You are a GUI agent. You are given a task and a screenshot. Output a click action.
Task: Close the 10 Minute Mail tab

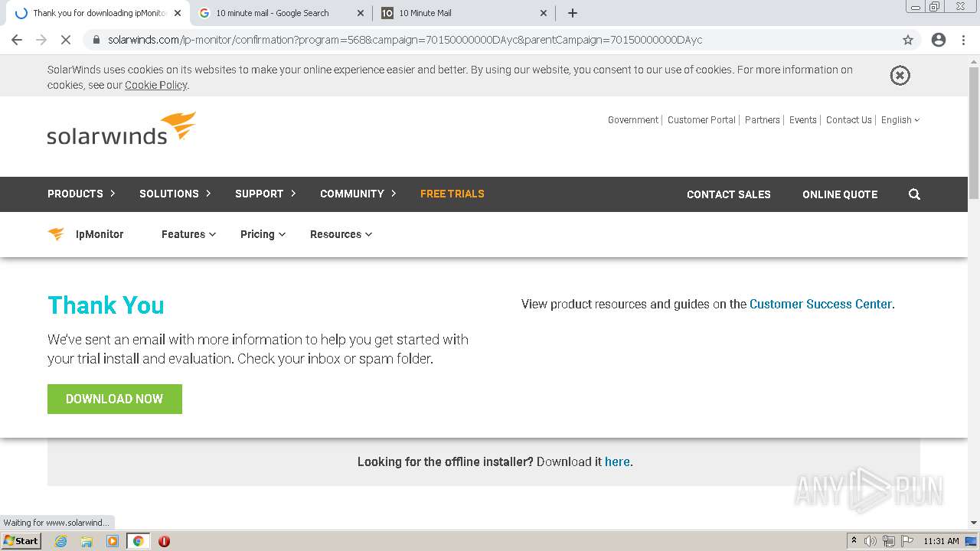point(544,13)
